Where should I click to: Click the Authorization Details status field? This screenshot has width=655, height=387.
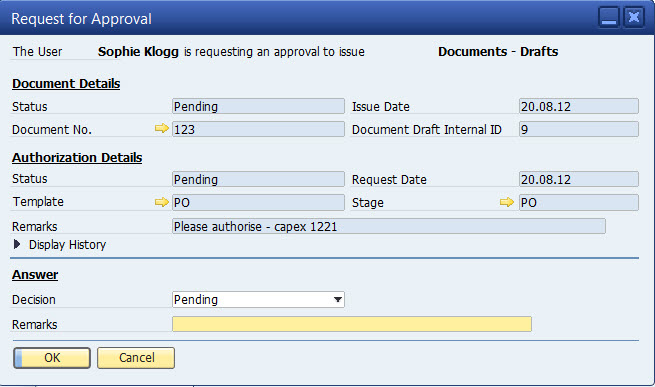pyautogui.click(x=258, y=179)
